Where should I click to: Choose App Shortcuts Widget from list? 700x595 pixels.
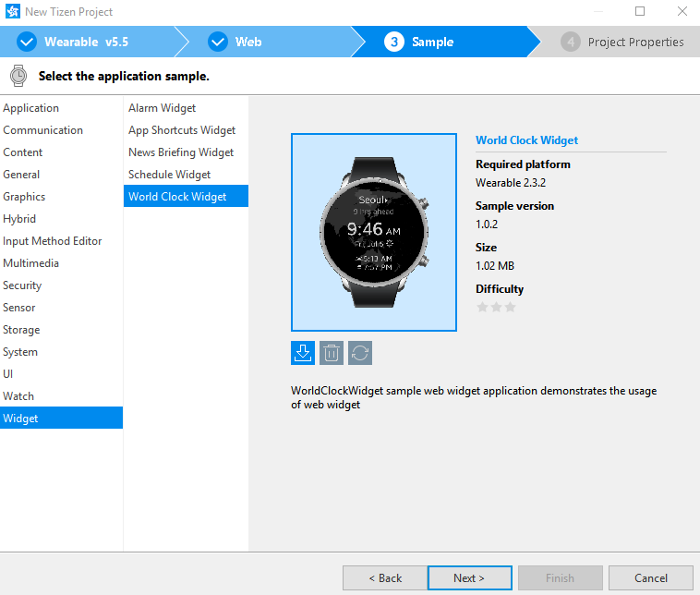coord(182,130)
